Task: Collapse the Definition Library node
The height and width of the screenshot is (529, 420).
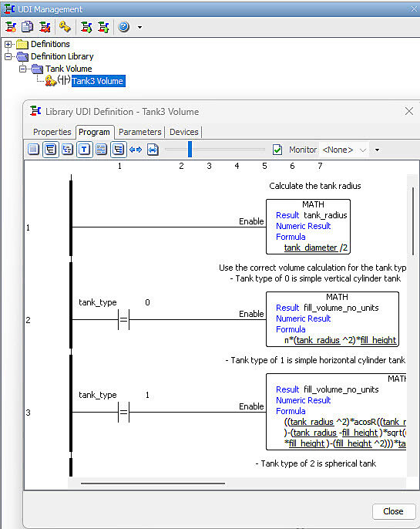Action: [8, 56]
